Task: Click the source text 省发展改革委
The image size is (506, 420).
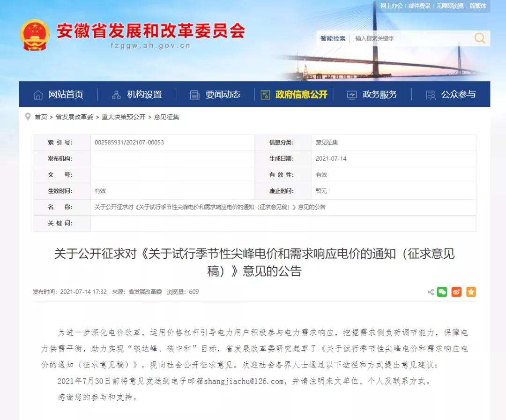Action: tap(145, 292)
